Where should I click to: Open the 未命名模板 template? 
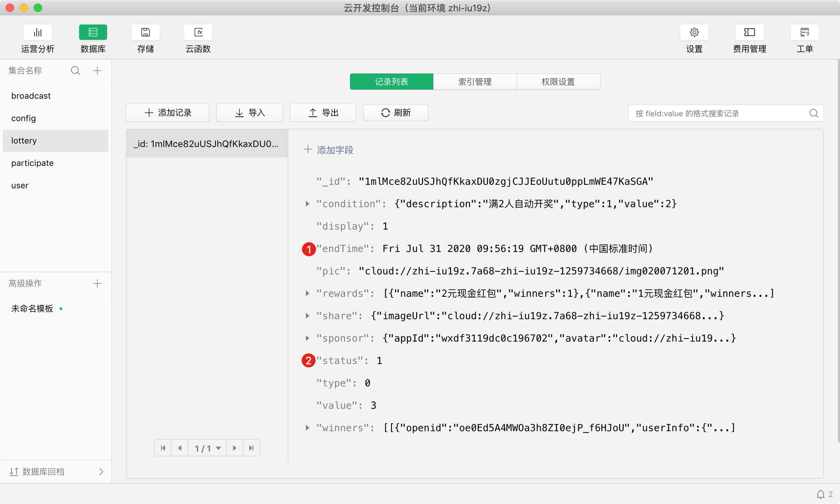coord(32,309)
